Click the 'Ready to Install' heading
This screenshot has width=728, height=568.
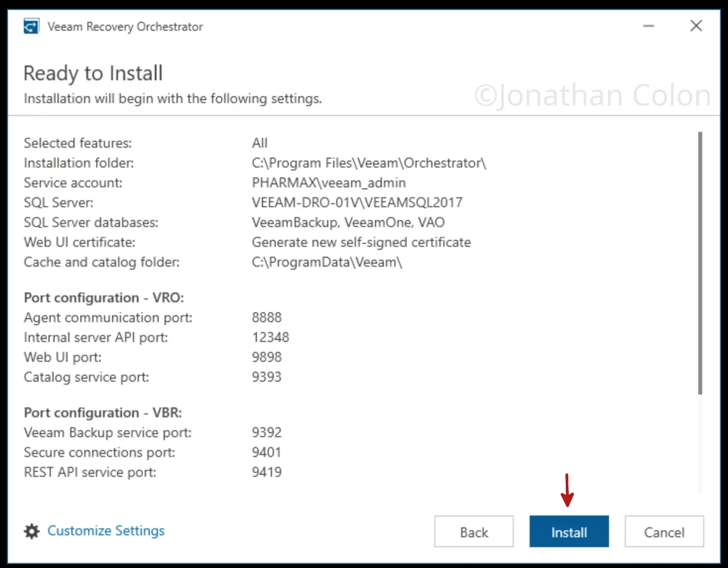(93, 73)
